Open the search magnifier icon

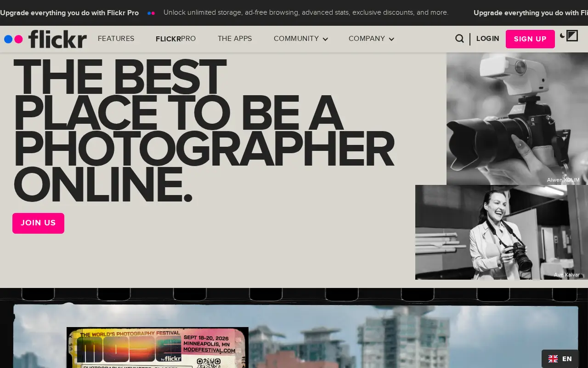tap(459, 39)
